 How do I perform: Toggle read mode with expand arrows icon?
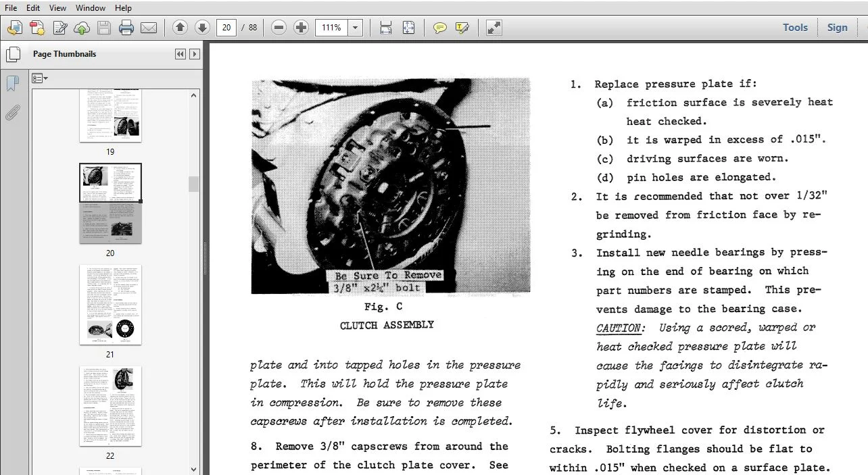coord(494,28)
